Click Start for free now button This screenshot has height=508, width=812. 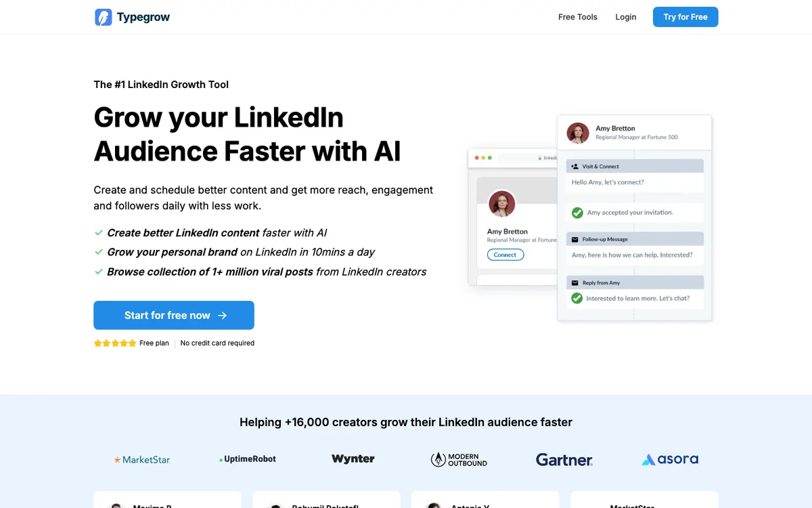pyautogui.click(x=174, y=315)
